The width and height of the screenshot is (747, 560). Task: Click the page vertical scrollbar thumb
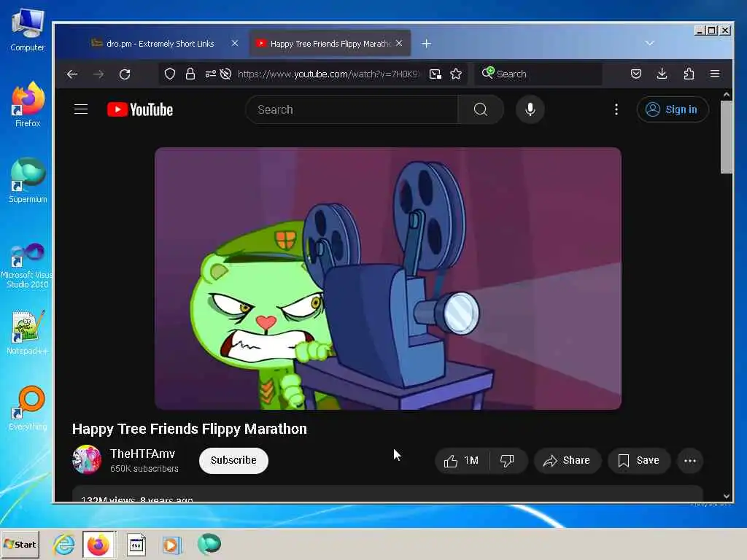coord(726,137)
